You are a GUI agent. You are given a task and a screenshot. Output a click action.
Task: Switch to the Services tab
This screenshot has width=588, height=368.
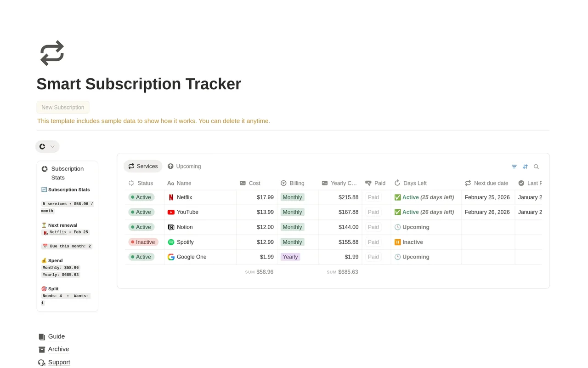coord(143,166)
